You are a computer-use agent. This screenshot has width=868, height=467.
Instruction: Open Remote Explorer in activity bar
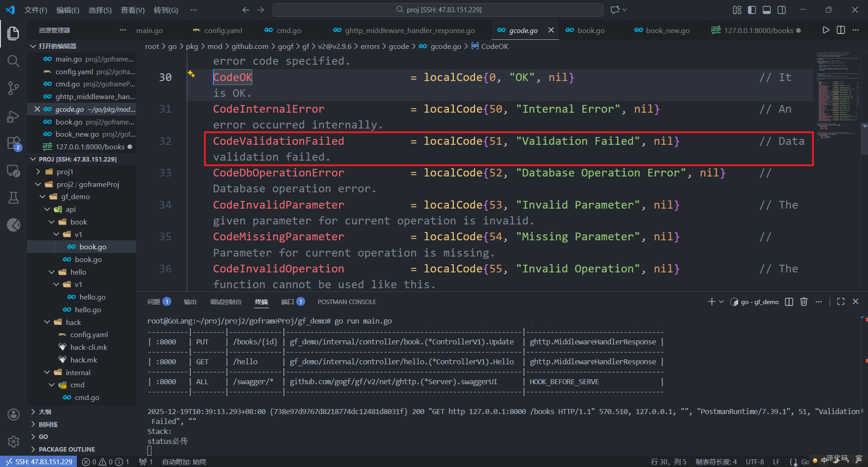point(14,171)
